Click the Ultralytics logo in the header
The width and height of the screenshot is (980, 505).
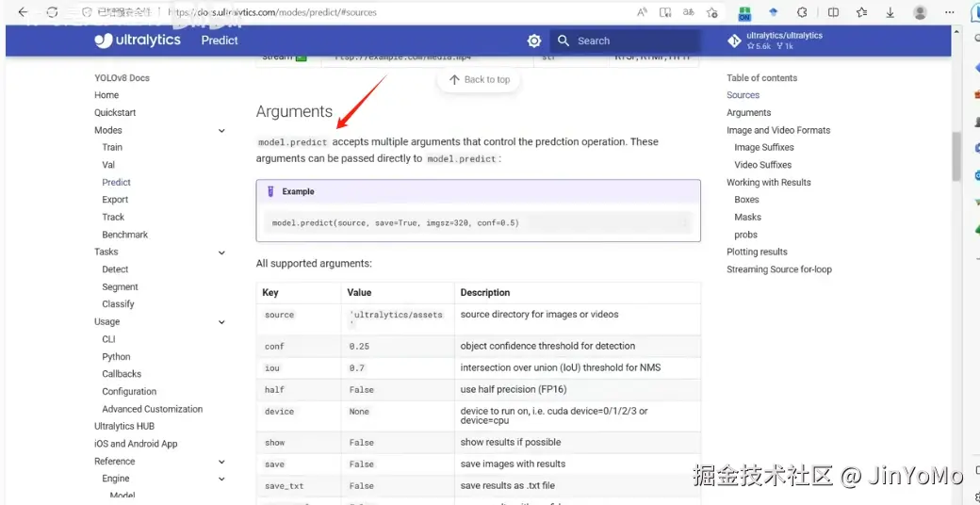click(138, 41)
